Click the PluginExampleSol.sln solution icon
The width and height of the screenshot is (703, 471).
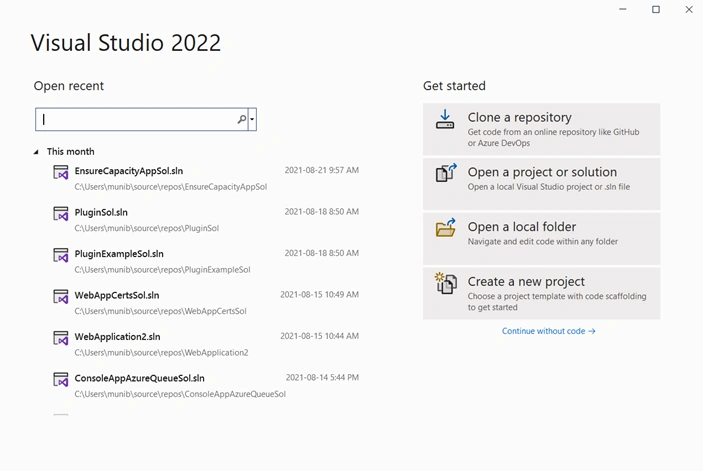click(61, 255)
